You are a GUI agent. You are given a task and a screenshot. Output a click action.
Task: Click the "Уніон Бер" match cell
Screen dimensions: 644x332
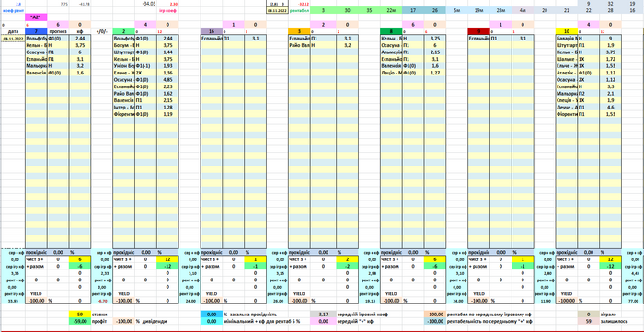click(123, 65)
